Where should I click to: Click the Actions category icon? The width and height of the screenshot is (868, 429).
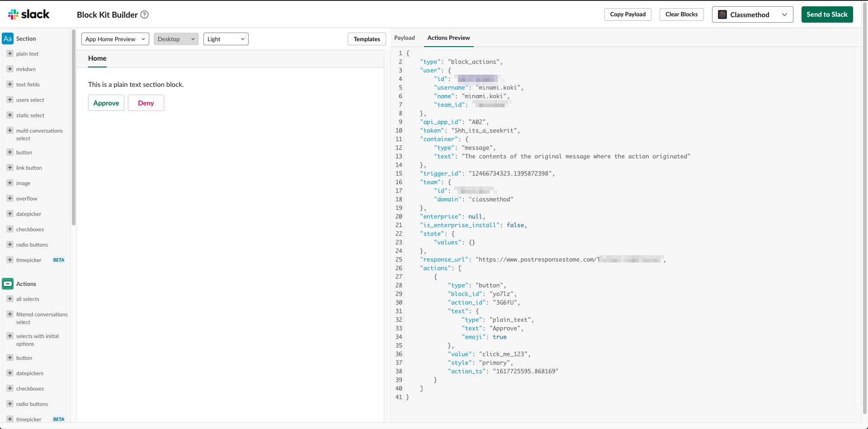pyautogui.click(x=8, y=284)
